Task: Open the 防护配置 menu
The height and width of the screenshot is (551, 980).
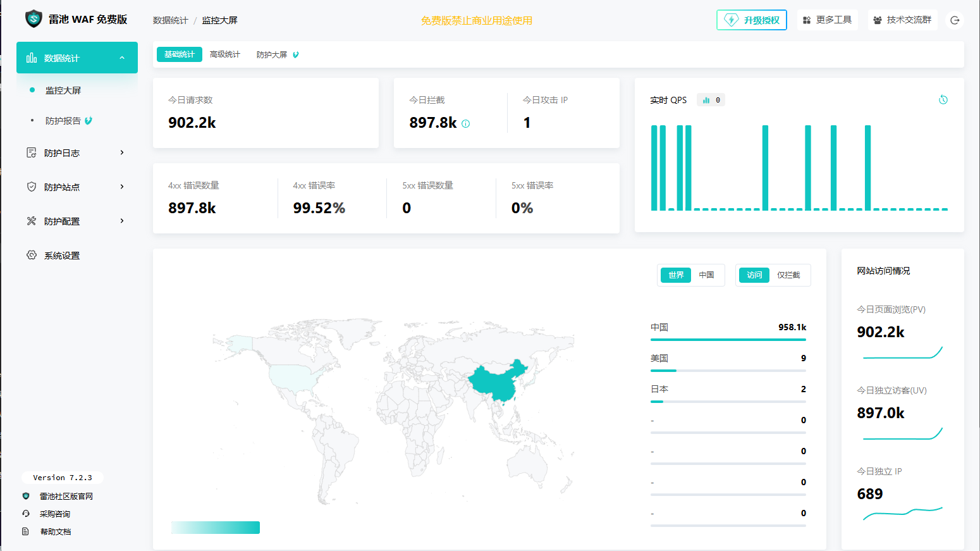Action: click(x=77, y=221)
